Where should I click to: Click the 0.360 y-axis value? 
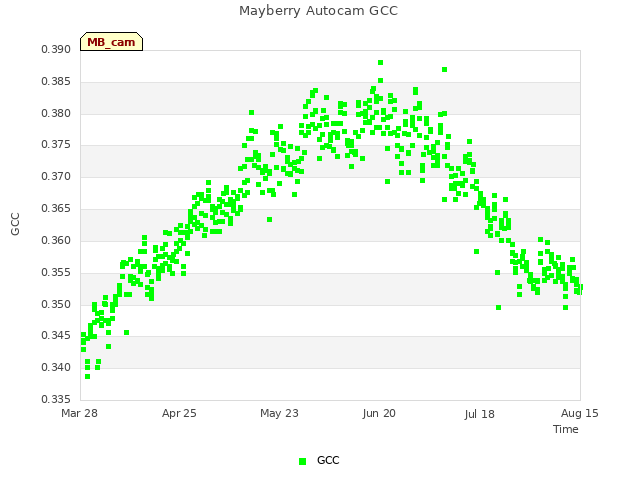pos(56,240)
